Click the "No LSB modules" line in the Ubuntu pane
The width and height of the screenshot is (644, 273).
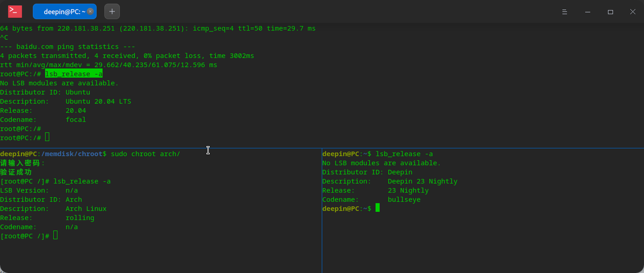[x=59, y=83]
